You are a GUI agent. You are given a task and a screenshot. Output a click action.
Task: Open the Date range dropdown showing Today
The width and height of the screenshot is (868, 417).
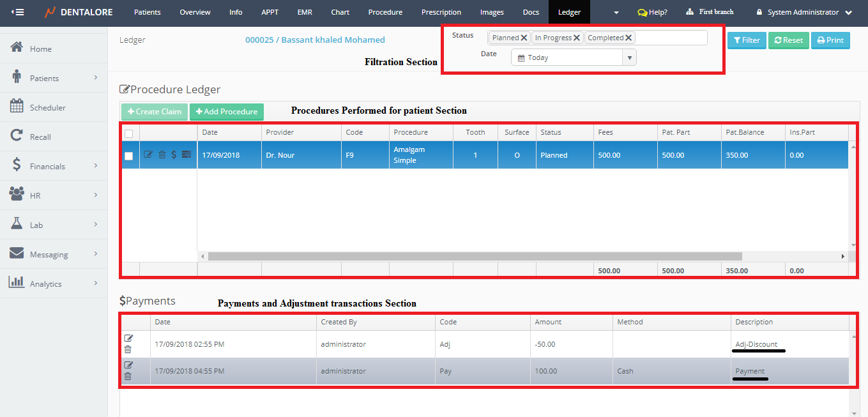[573, 57]
